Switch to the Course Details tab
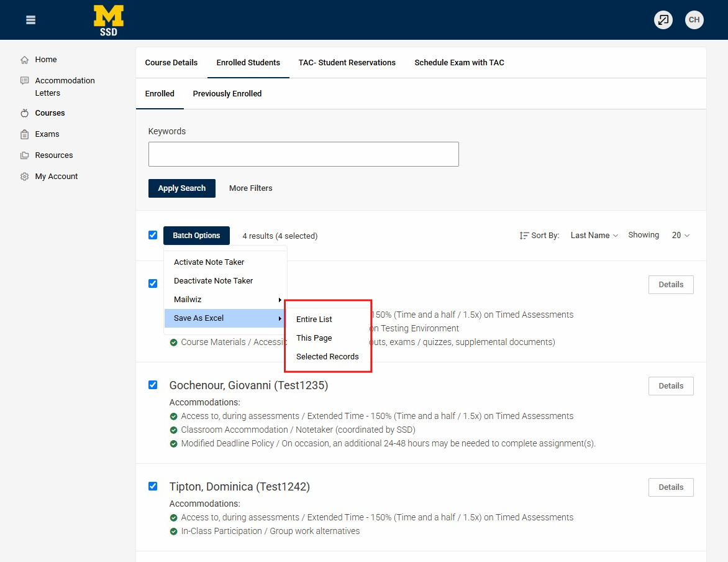Screen dimensions: 728x562 click(171, 63)
